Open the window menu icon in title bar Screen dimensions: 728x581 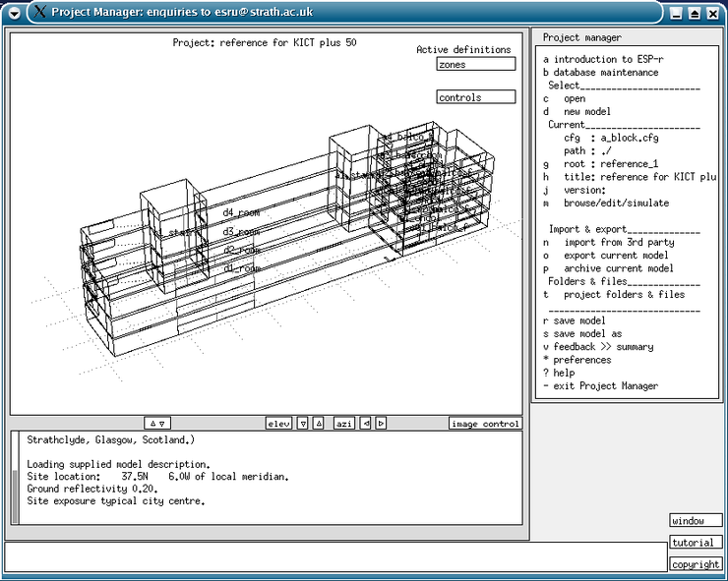click(13, 12)
